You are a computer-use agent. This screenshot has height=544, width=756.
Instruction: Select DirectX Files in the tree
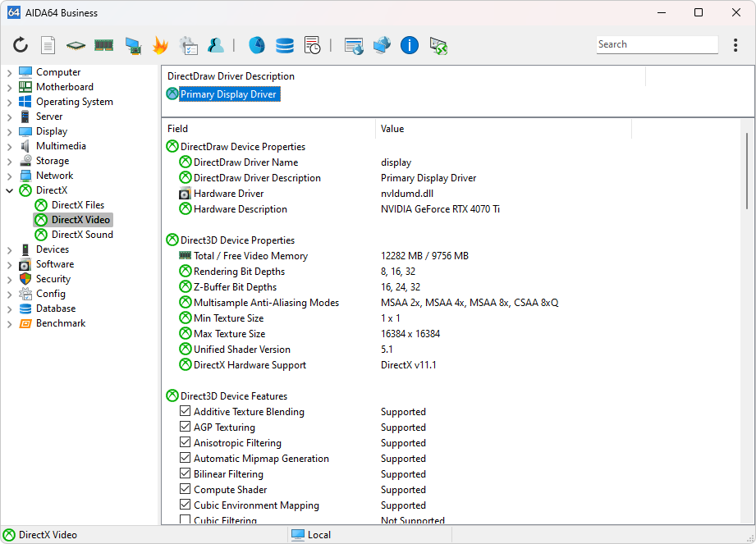(x=77, y=205)
